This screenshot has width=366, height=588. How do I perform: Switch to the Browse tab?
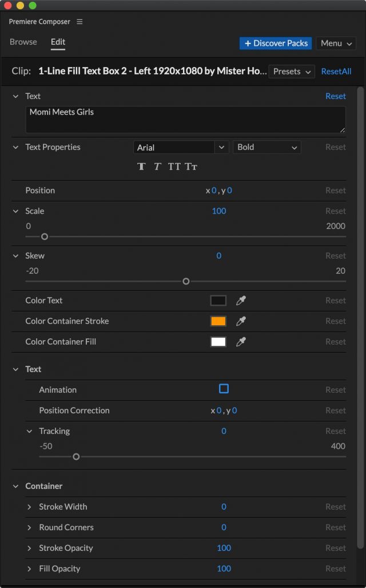pyautogui.click(x=23, y=42)
